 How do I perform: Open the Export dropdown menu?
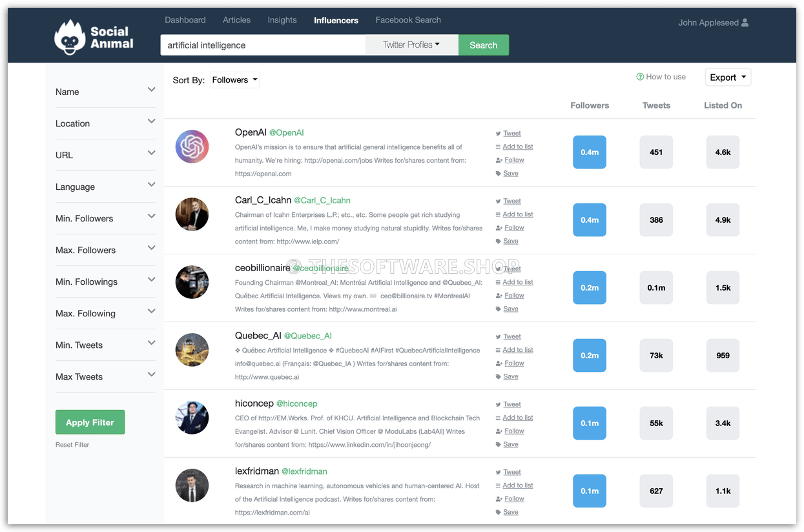click(x=728, y=77)
